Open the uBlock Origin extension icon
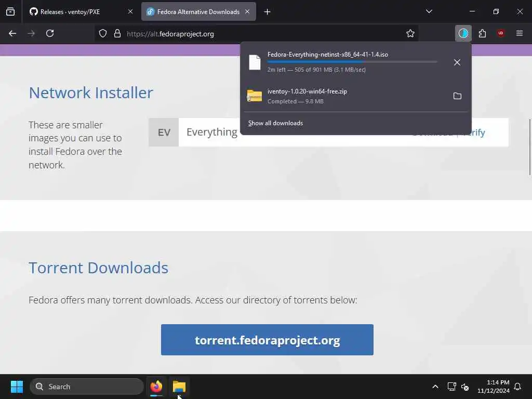This screenshot has height=399, width=532. coord(501,34)
